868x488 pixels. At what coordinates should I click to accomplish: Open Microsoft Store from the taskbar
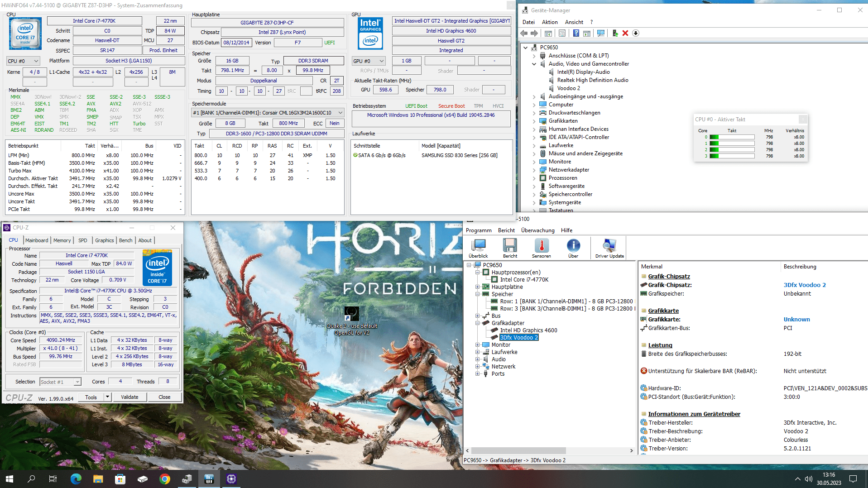click(120, 478)
